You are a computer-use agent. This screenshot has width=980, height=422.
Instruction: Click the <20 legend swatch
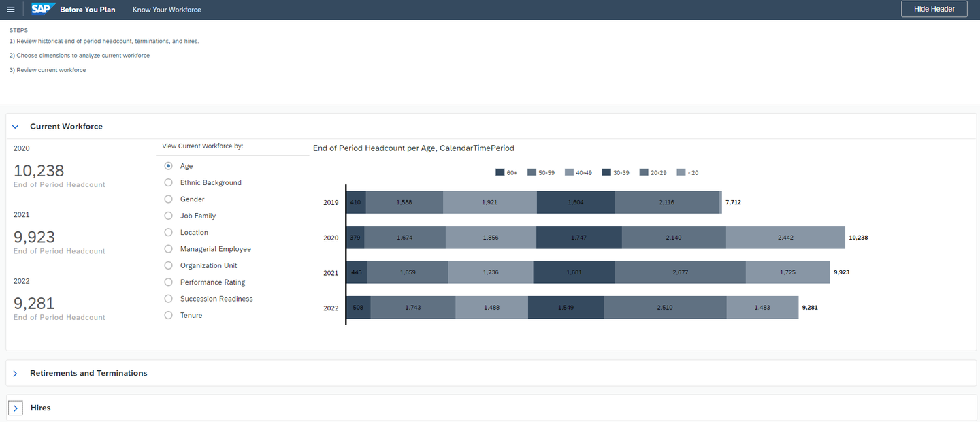pyautogui.click(x=681, y=173)
